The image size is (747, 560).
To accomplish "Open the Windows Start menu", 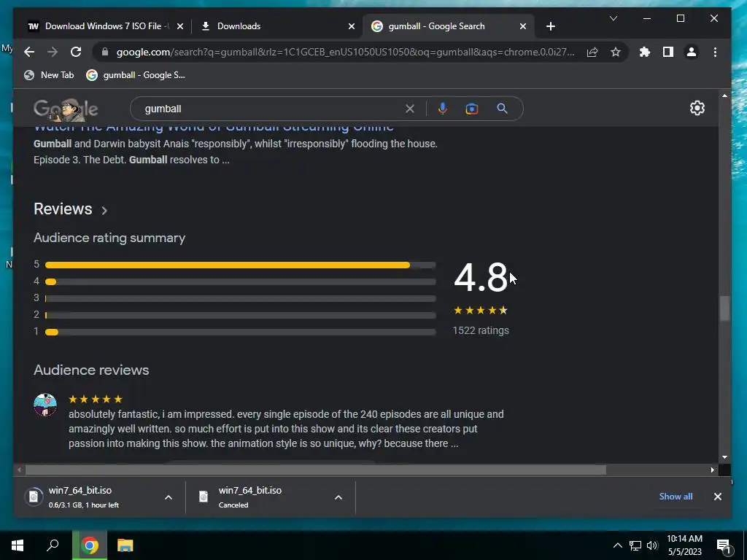I will (18, 545).
